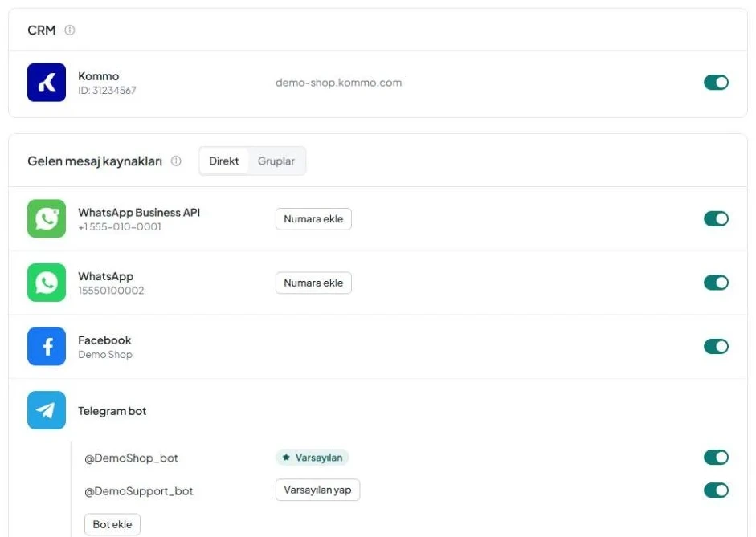Click the WhatsApp icon for 15550100002
The height and width of the screenshot is (537, 756).
pos(47,283)
